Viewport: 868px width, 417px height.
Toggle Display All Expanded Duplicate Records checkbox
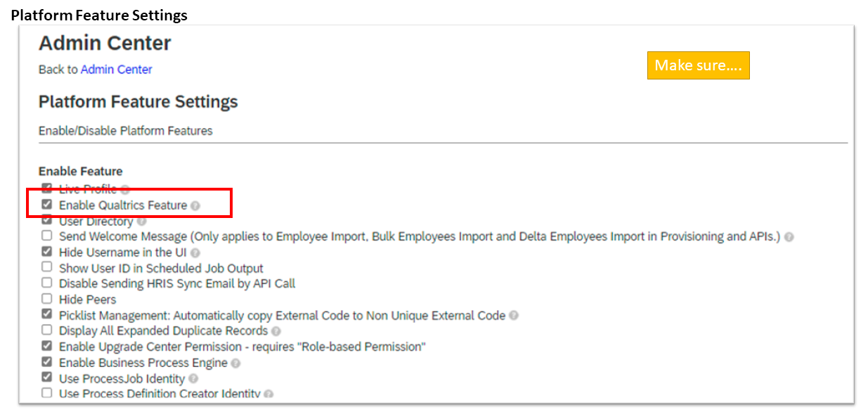[46, 330]
